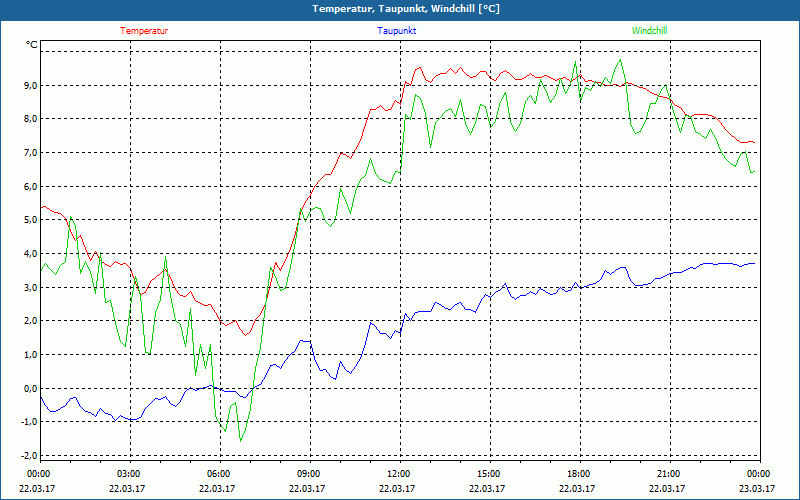
Task: Click the '22.03.17' date under 21:00
Action: 667,488
